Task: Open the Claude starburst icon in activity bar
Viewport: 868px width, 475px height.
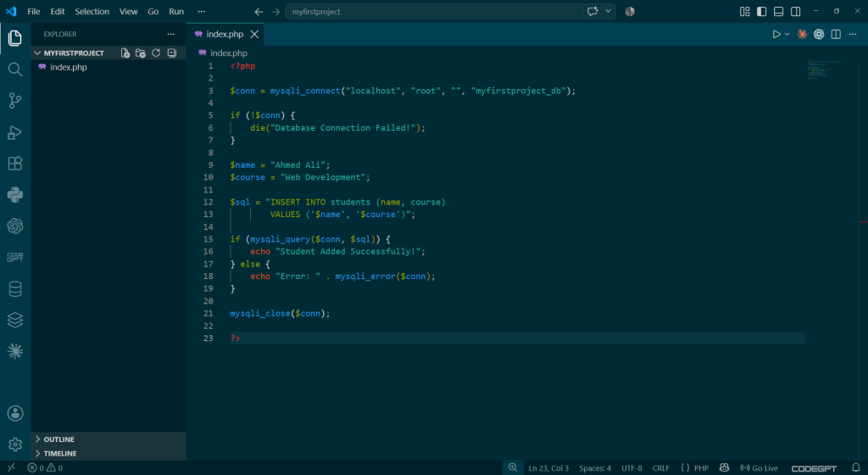Action: [x=15, y=351]
